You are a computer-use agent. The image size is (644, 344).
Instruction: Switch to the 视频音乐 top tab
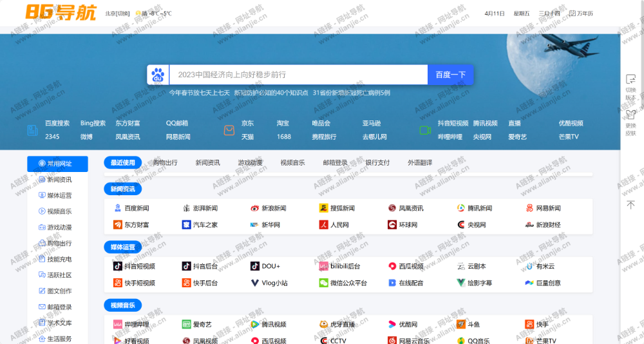292,163
